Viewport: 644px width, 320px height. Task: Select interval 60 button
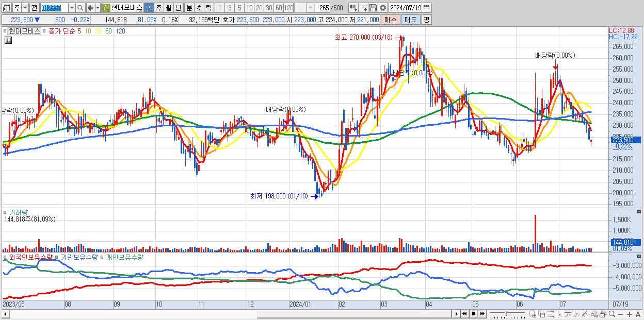click(279, 8)
